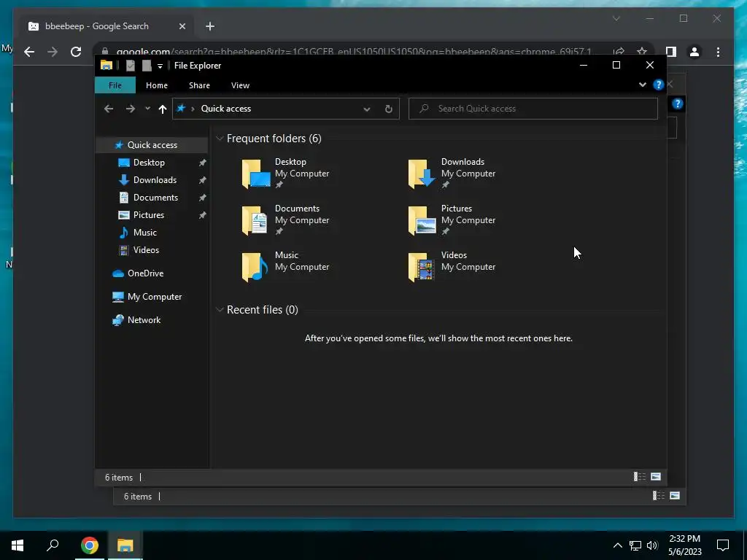Open the Share ribbon tab
The width and height of the screenshot is (747, 560).
(x=199, y=85)
